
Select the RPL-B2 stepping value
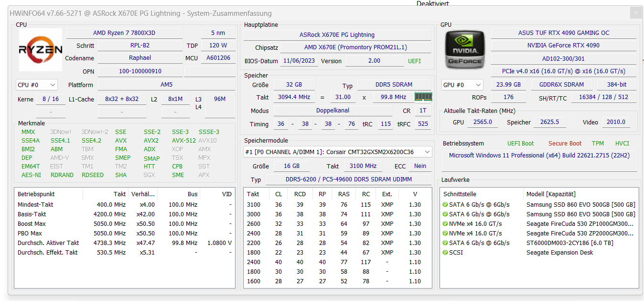pyautogui.click(x=140, y=45)
